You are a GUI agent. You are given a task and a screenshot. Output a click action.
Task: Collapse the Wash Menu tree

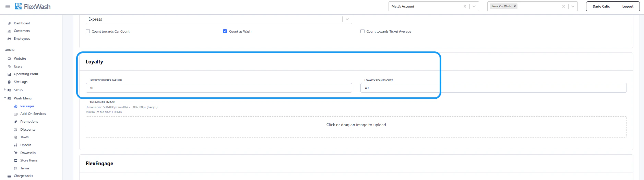point(5,98)
